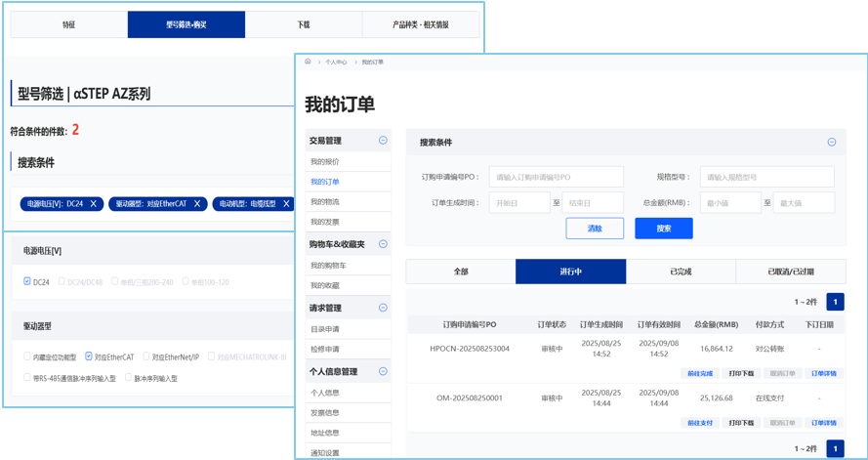The image size is (868, 460).
Task: Collapse the 请求管理 sidebar section
Action: click(383, 308)
